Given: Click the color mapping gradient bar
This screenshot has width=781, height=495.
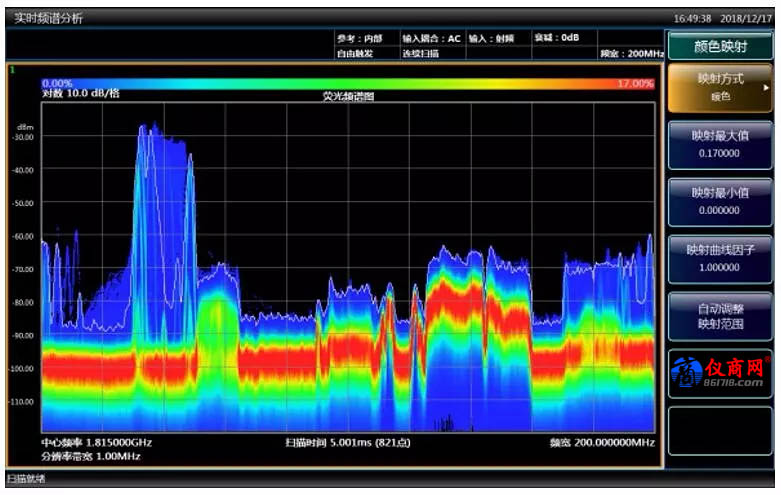Looking at the screenshot, I should pyautogui.click(x=348, y=84).
